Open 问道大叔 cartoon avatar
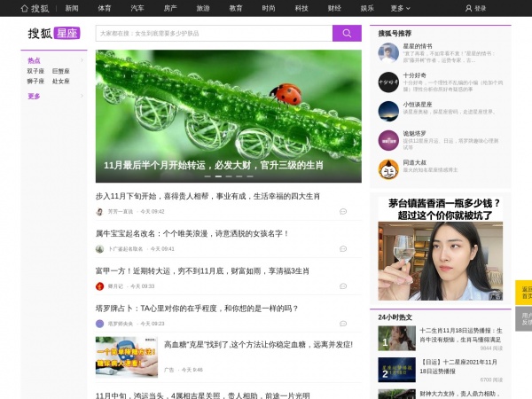532x399 pixels. click(x=388, y=169)
